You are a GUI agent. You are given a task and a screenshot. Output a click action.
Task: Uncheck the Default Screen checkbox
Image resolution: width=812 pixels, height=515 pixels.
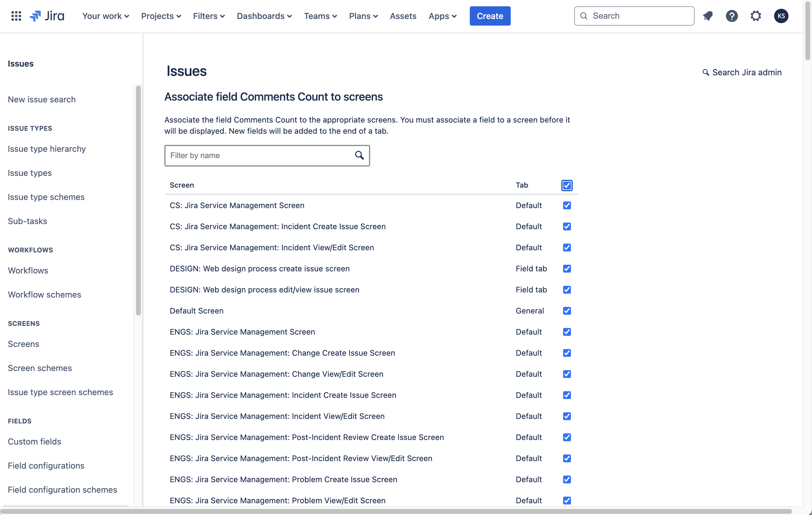[x=567, y=311]
